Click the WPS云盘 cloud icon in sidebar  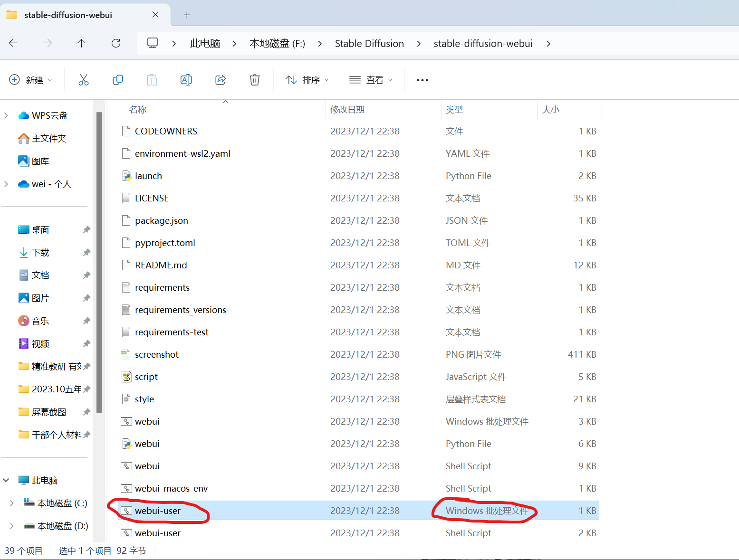24,115
